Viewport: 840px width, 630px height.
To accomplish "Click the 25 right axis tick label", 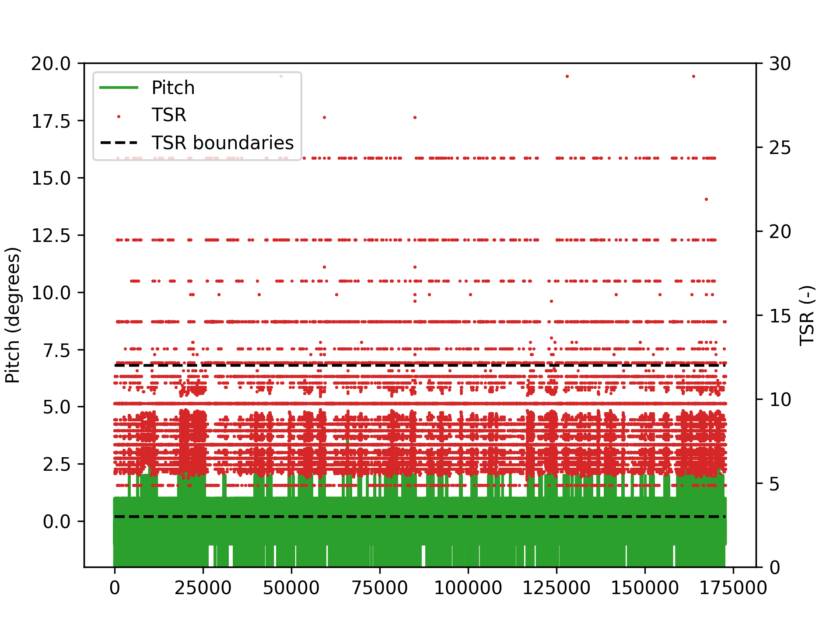I will pos(780,148).
